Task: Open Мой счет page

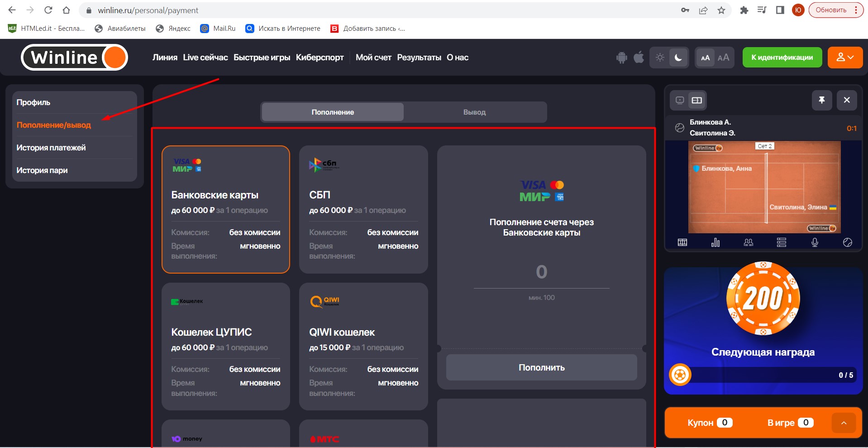Action: [x=373, y=58]
